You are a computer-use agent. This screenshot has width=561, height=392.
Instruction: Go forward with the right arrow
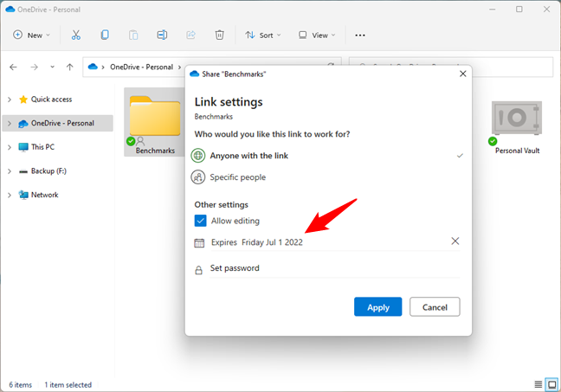tap(34, 67)
